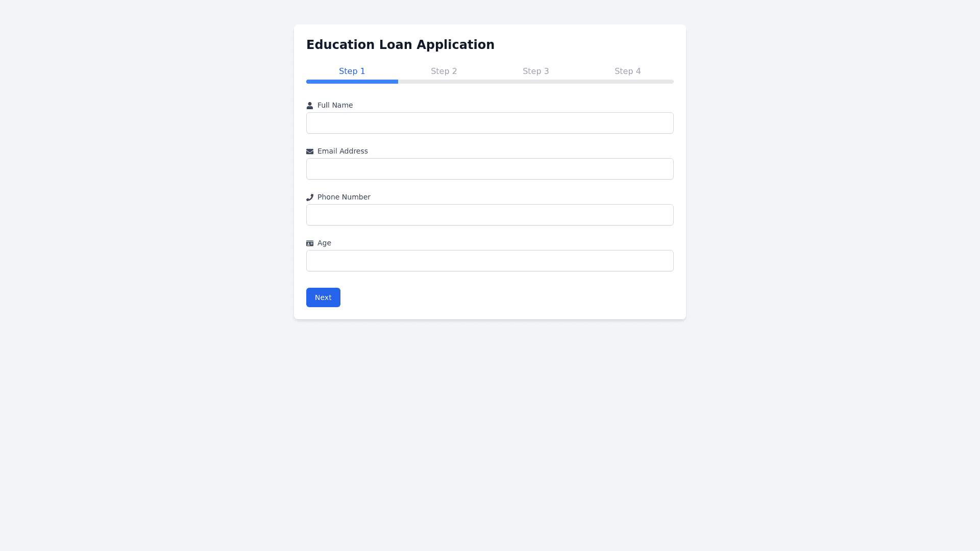This screenshot has height=551, width=980.
Task: Click into the Email Address text box
Action: [x=490, y=169]
